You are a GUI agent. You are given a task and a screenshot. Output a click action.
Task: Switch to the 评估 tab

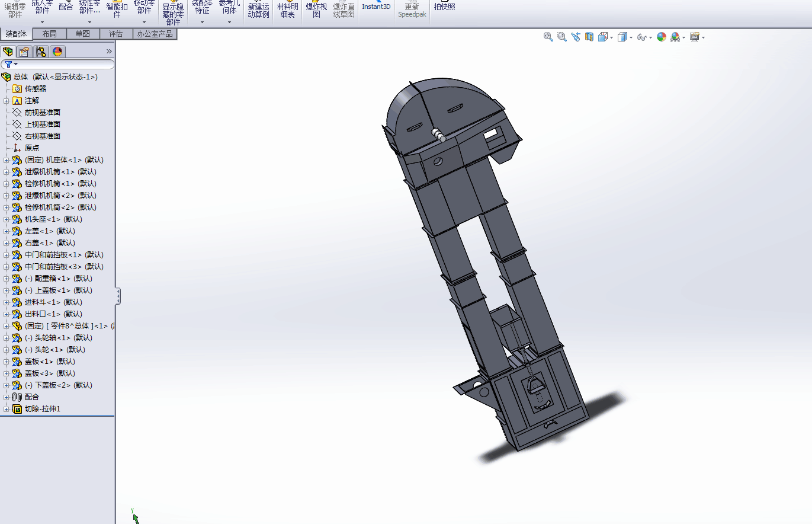coord(116,34)
